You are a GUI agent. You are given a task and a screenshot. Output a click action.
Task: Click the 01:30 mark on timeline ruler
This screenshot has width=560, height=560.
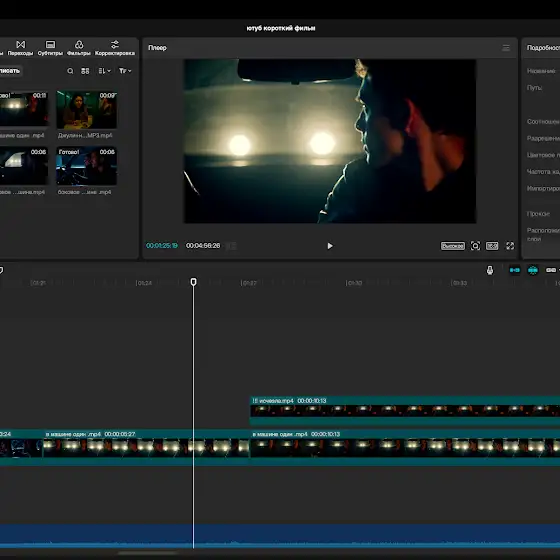tap(354, 283)
